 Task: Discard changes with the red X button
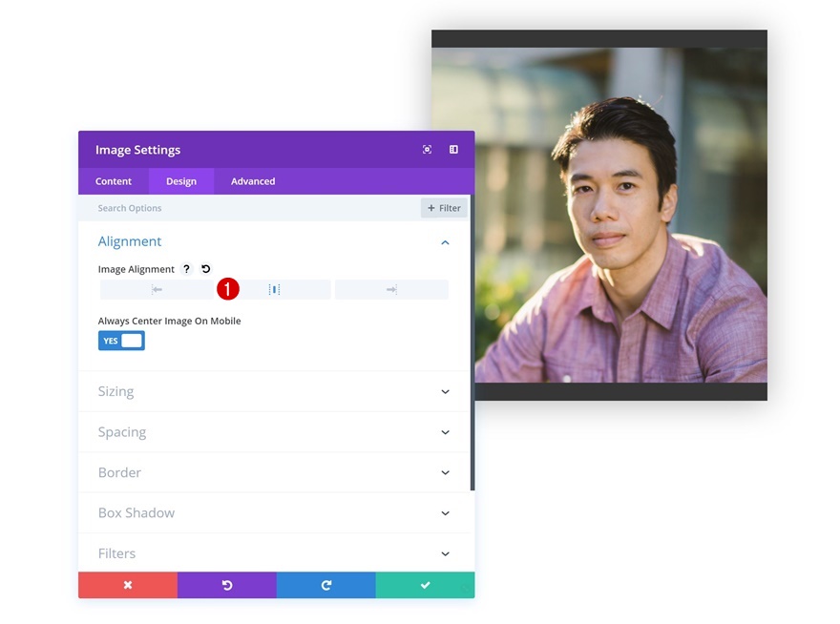point(128,585)
